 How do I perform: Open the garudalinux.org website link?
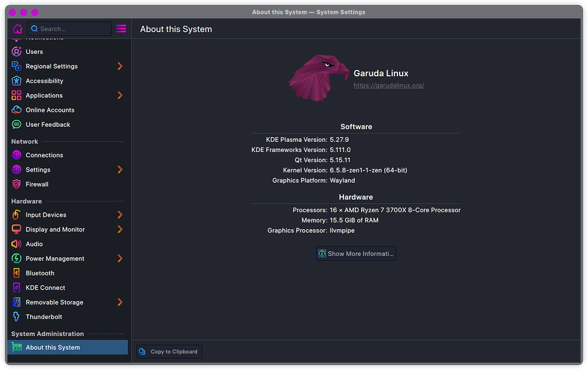[x=389, y=85]
